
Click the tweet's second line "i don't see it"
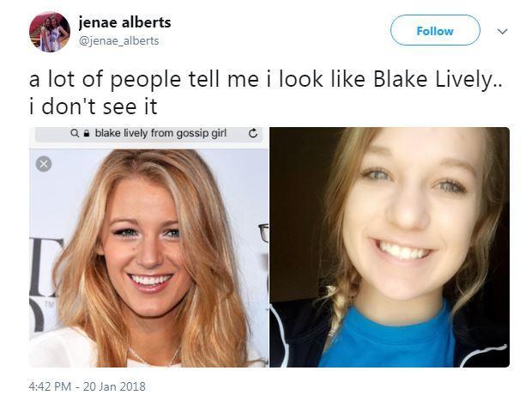pyautogui.click(x=93, y=107)
